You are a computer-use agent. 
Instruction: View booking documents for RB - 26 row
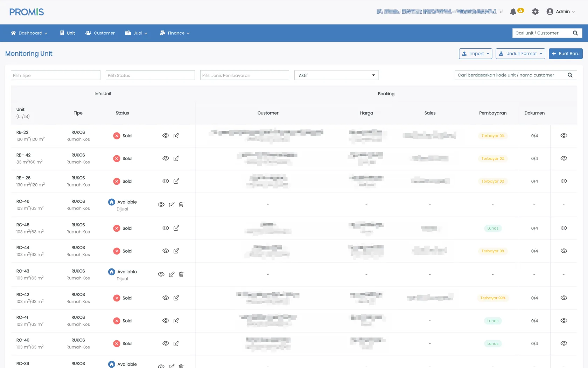(564, 181)
